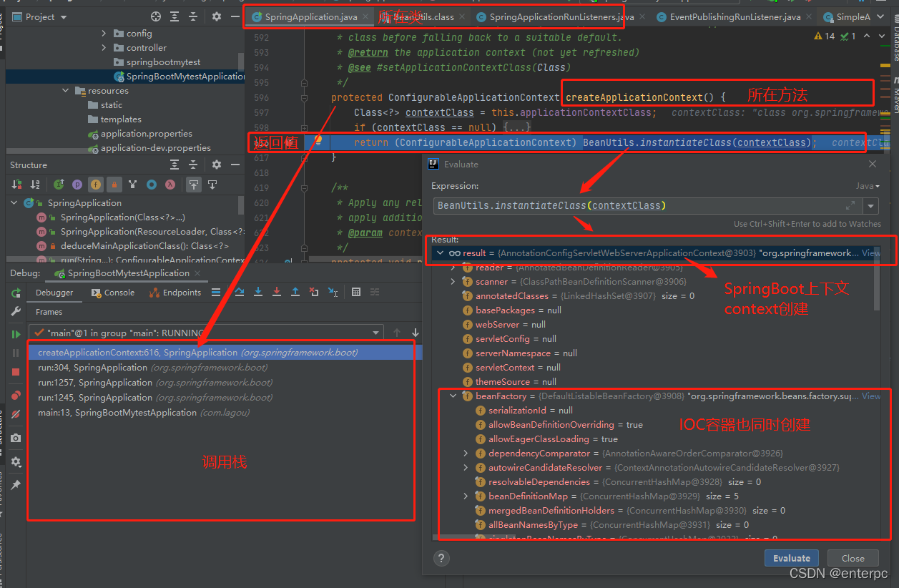Expand the config folder in Project tree
Image resolution: width=899 pixels, height=588 pixels.
(x=104, y=34)
